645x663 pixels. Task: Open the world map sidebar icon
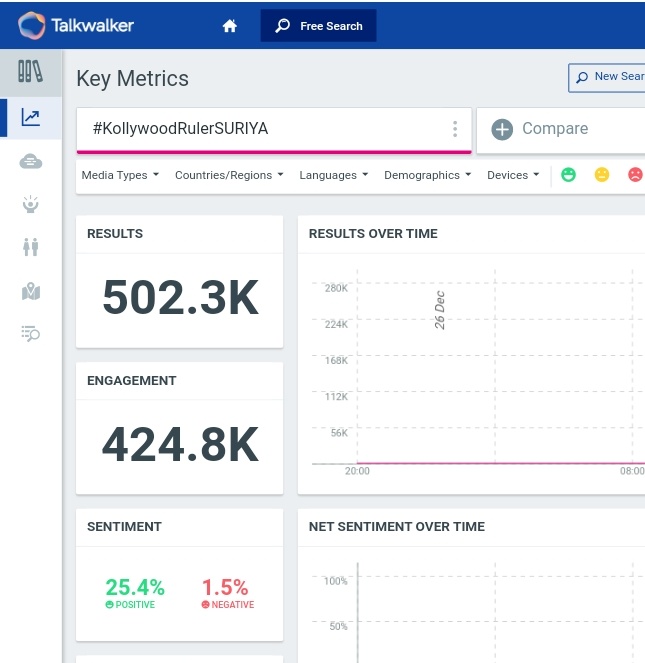point(31,291)
